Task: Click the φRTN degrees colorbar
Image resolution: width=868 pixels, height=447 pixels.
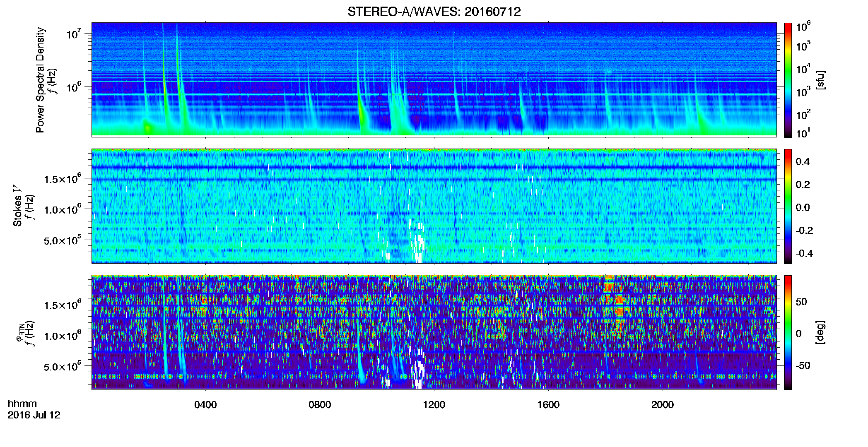Action: [788, 332]
